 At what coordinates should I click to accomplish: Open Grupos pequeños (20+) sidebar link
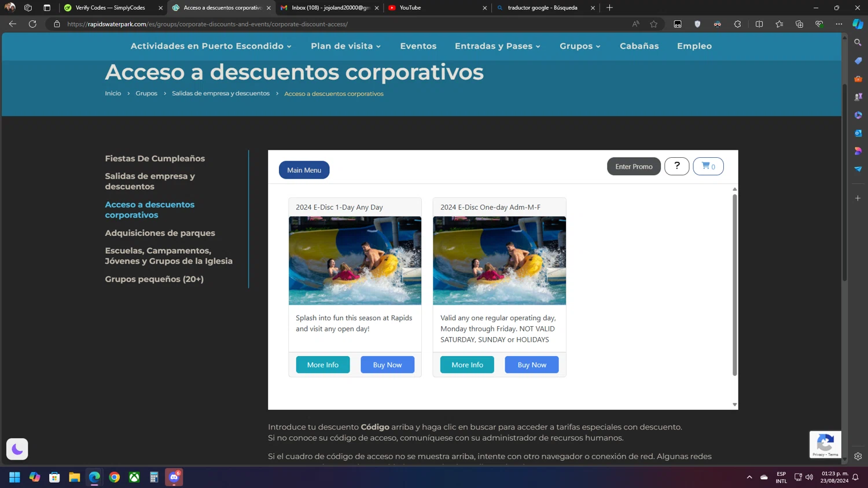coord(154,279)
